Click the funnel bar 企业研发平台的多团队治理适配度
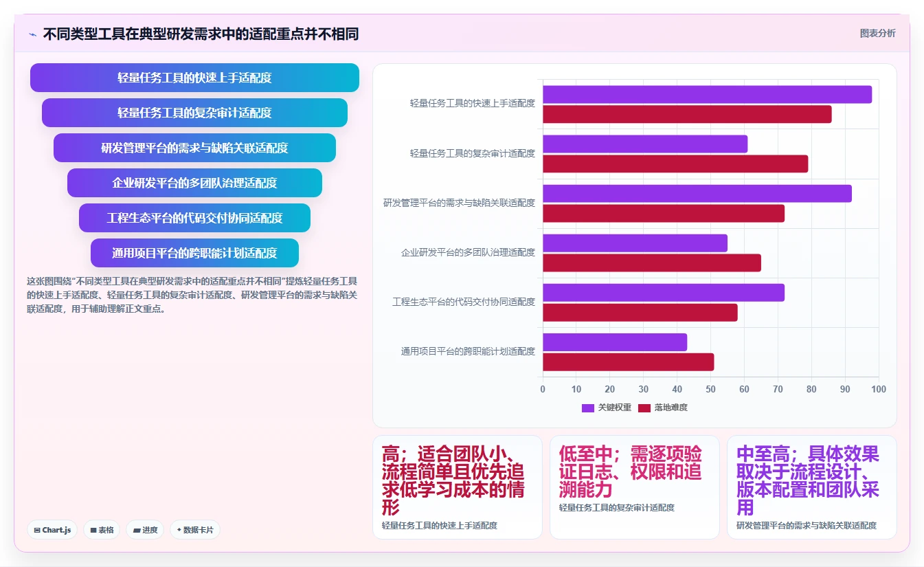The height and width of the screenshot is (567, 924). (194, 183)
